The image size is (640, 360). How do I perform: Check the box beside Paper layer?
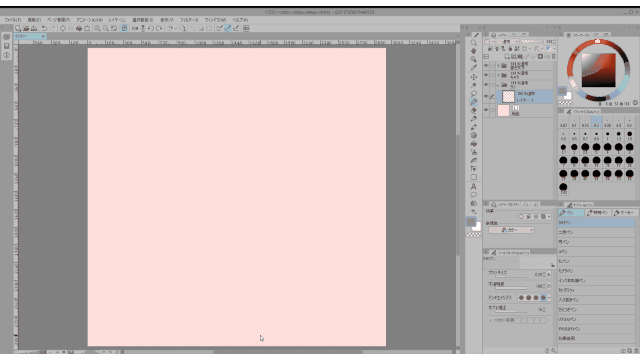coord(493,110)
